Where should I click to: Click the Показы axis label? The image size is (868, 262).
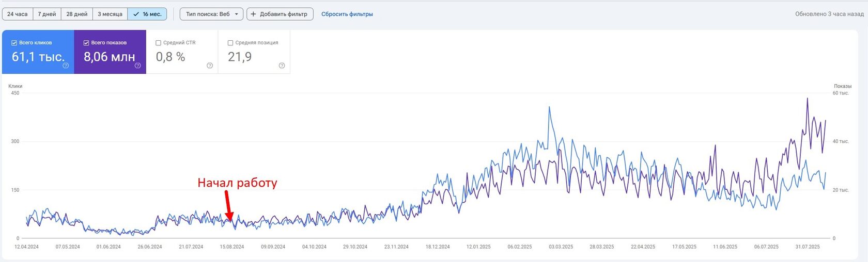[x=843, y=86]
